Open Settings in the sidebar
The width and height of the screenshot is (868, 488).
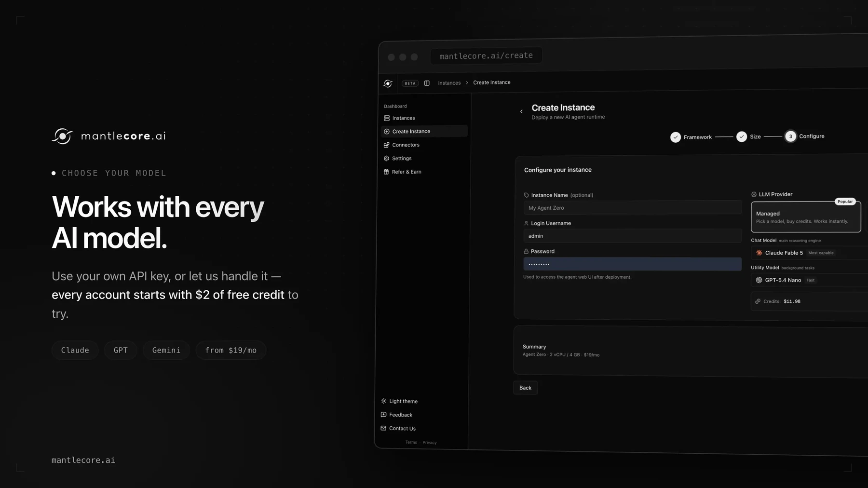[x=424, y=158]
